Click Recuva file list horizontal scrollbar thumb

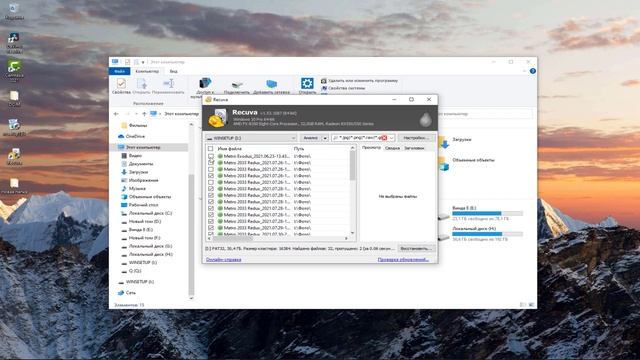233,238
